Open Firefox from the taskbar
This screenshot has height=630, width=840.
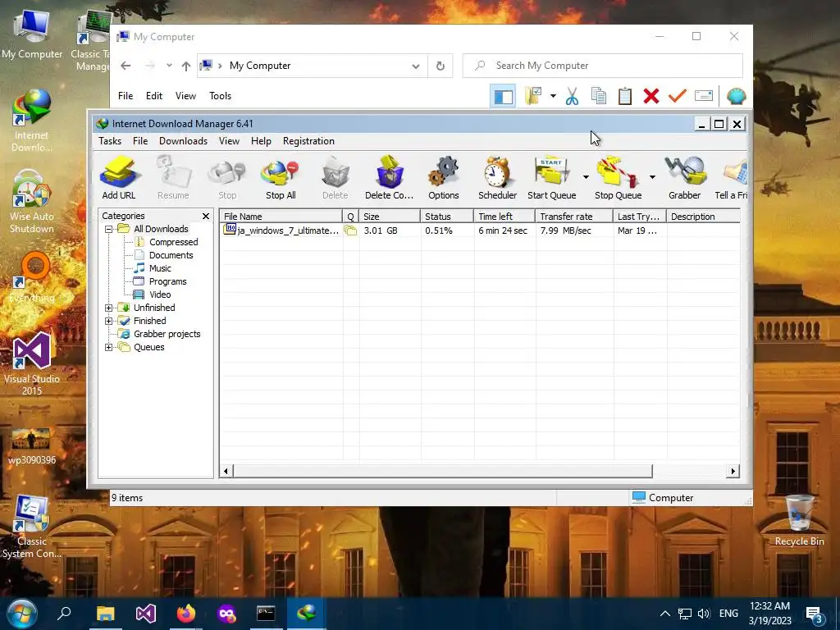coord(186,614)
